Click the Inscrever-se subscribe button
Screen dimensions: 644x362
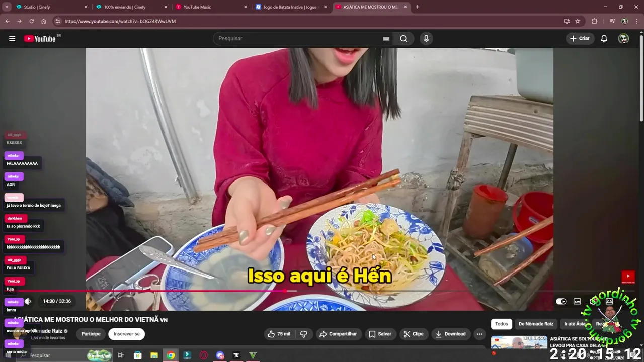pos(127,334)
